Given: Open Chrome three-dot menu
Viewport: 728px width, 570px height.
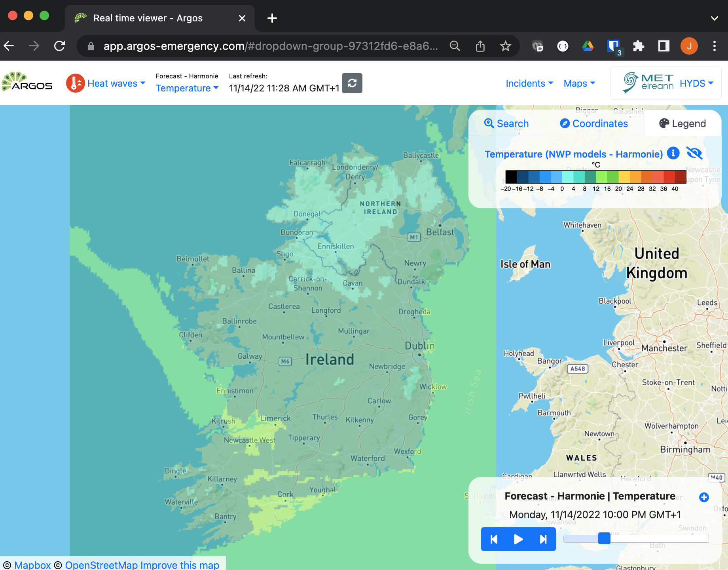Looking at the screenshot, I should (715, 46).
